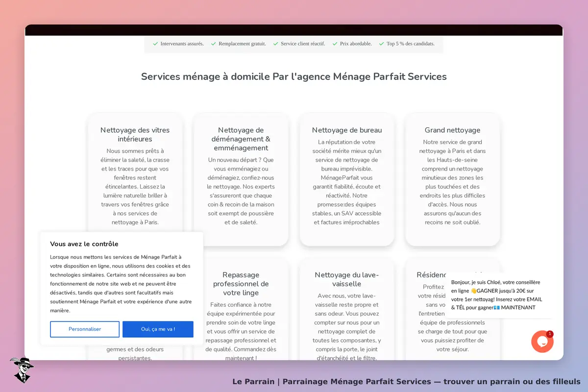Image resolution: width=588 pixels, height=392 pixels.
Task: Click the chat notification badge showing 1
Action: [x=550, y=334]
